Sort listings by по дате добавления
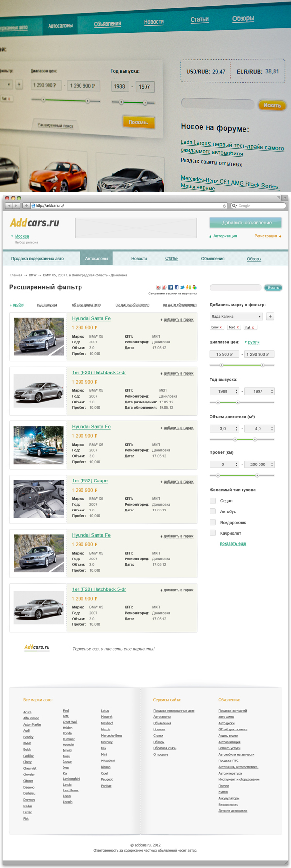291x868 pixels. click(132, 305)
